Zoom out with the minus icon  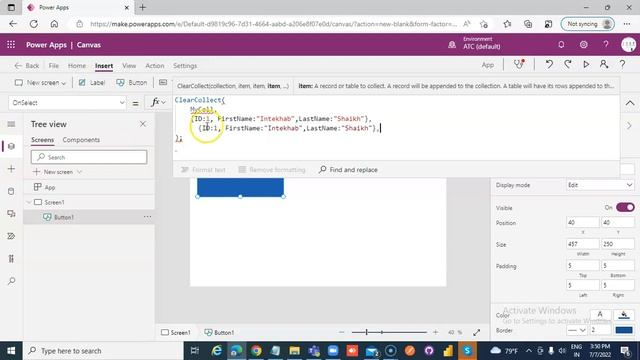[342, 332]
